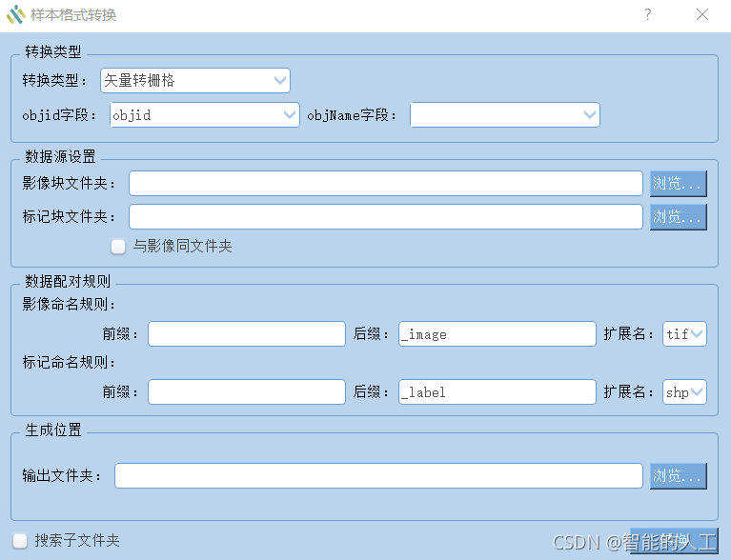Image resolution: width=731 pixels, height=560 pixels.
Task: Click the 影像命名规则 前缀 input field
Action: coord(247,334)
